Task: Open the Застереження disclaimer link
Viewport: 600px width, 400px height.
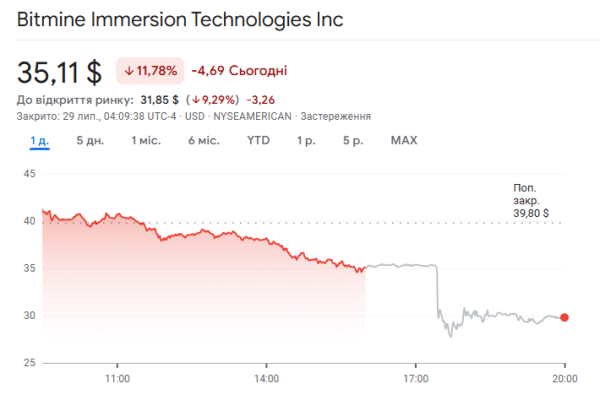Action: coord(336,116)
